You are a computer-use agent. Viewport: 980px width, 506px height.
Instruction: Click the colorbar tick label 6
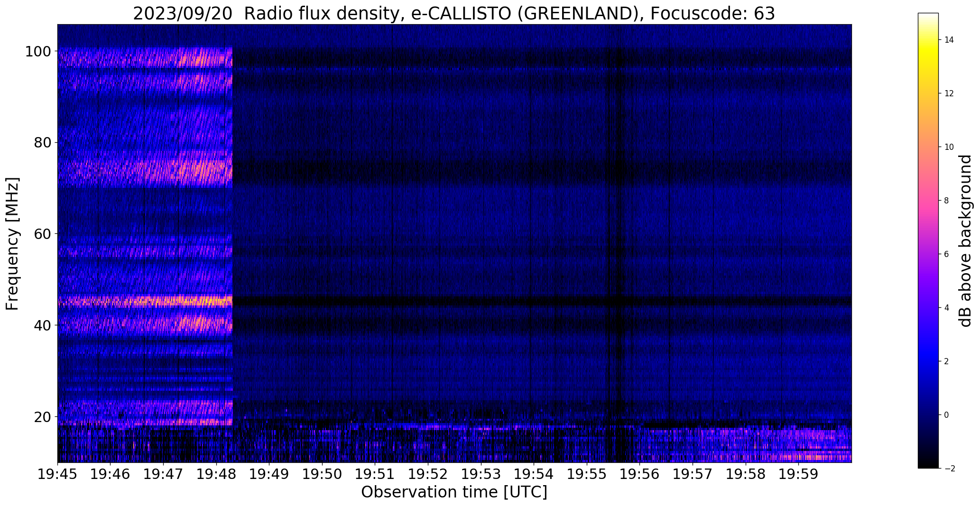[x=947, y=254]
